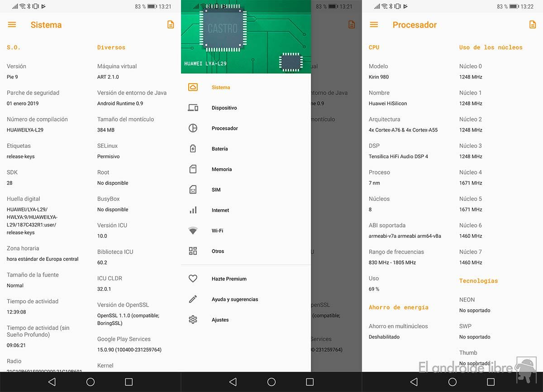
Task: Open Ajustes via the gear icon
Action: pyautogui.click(x=193, y=320)
